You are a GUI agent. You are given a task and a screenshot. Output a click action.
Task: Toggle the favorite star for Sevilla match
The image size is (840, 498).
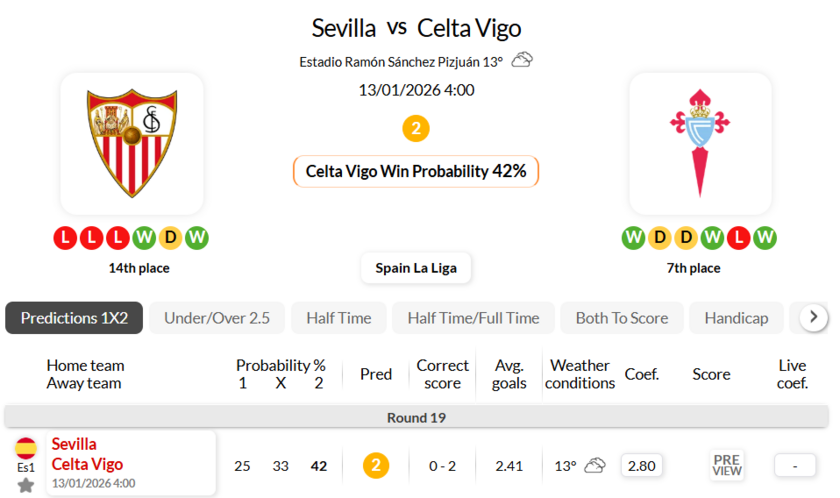pyautogui.click(x=26, y=484)
